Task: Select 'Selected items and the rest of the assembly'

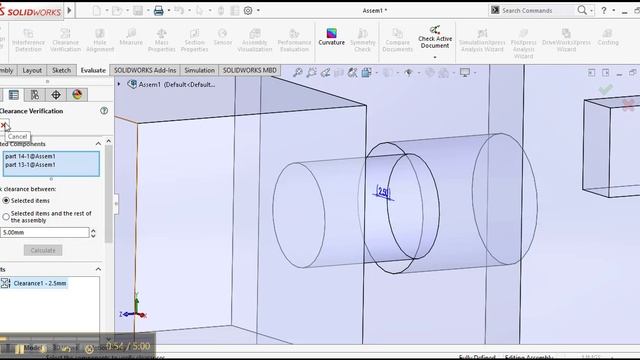Action: [x=6, y=217]
